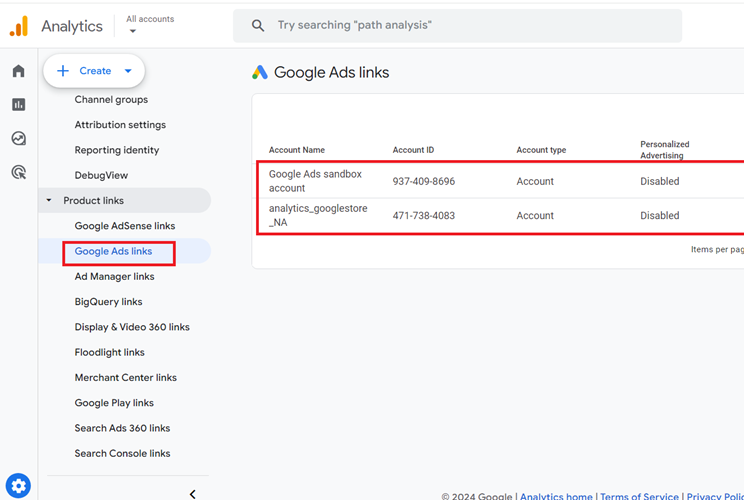Focus the path analysis search field
This screenshot has height=500, width=744.
pos(457,26)
